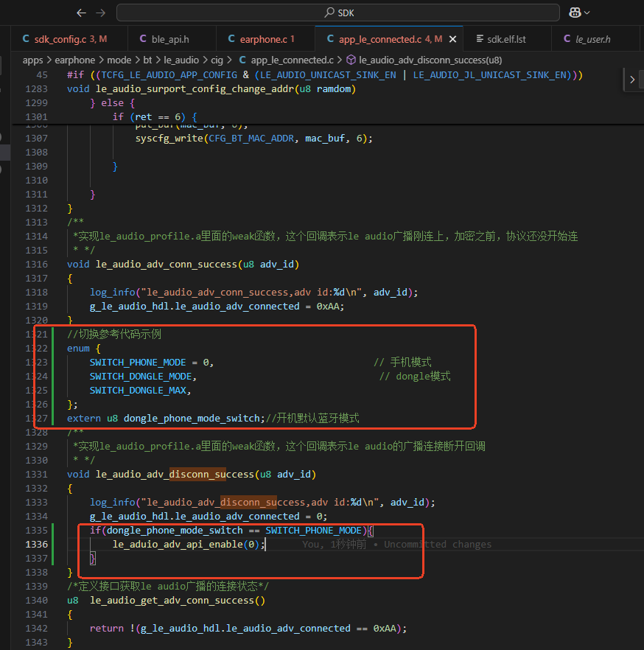The width and height of the screenshot is (644, 650).
Task: Click the C file icon on sdk_config.c tab
Action: (x=26, y=38)
